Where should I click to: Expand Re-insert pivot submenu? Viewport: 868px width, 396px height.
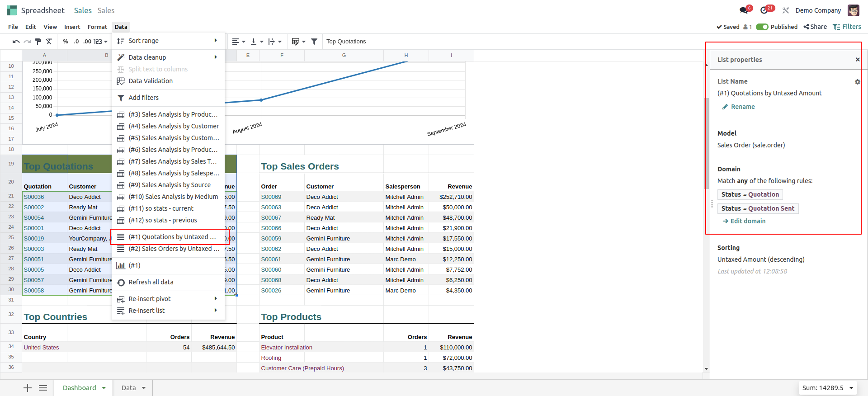pyautogui.click(x=168, y=299)
